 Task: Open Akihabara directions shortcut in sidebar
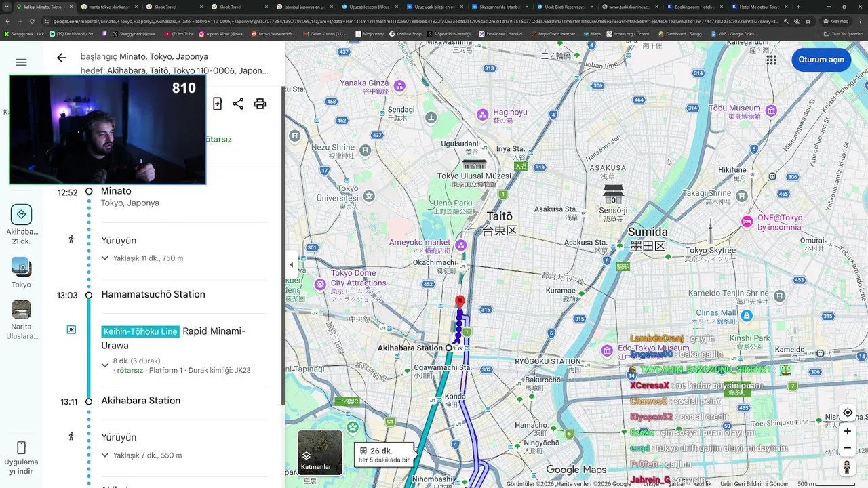tap(21, 224)
